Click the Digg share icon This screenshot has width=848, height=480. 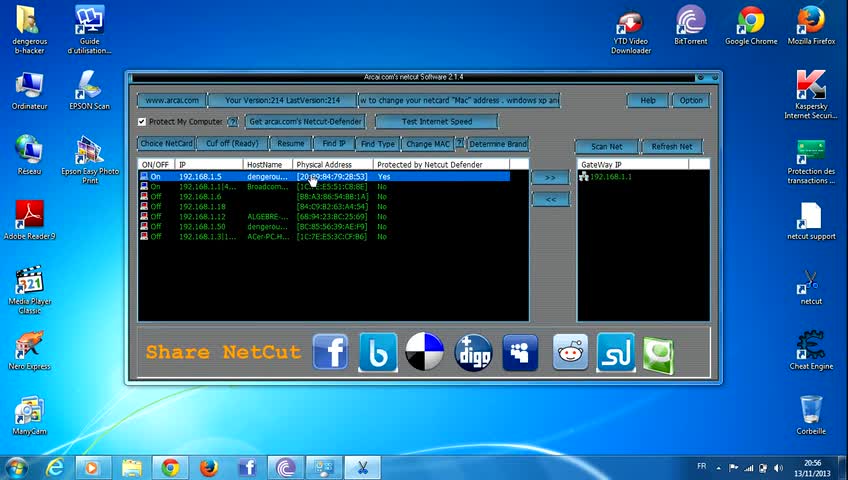(473, 352)
